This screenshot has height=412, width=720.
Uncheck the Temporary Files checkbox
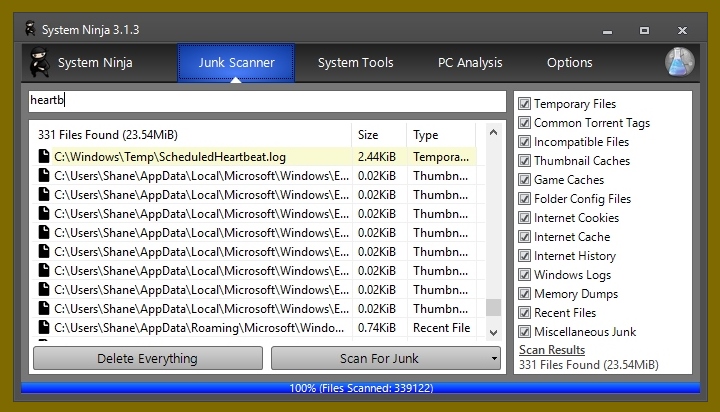524,103
